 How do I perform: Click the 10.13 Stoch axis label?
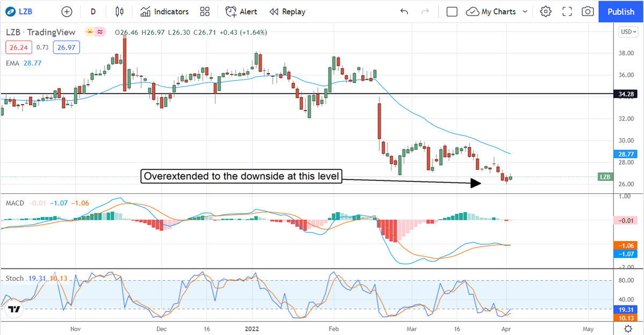tap(626, 318)
